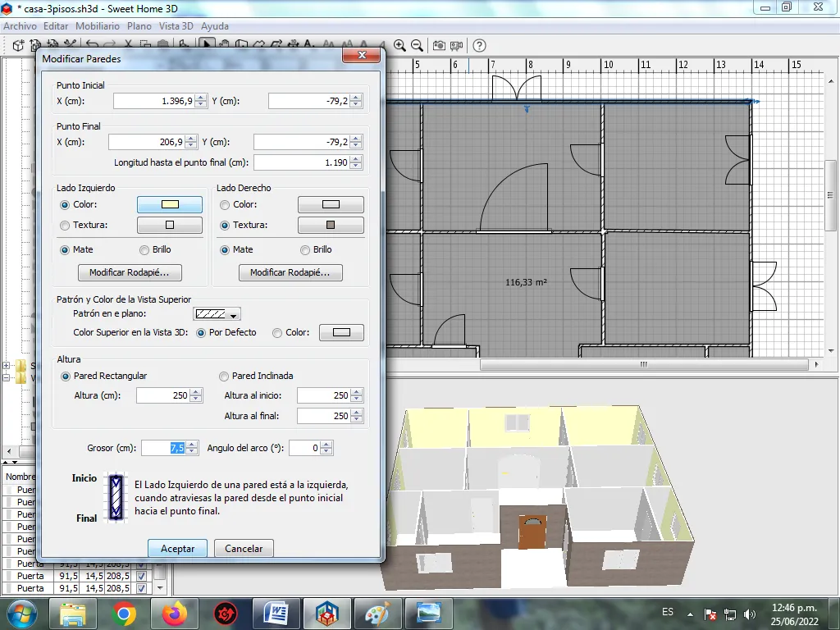840x630 pixels.
Task: Open the Patrón en el plano dropdown
Action: point(217,314)
